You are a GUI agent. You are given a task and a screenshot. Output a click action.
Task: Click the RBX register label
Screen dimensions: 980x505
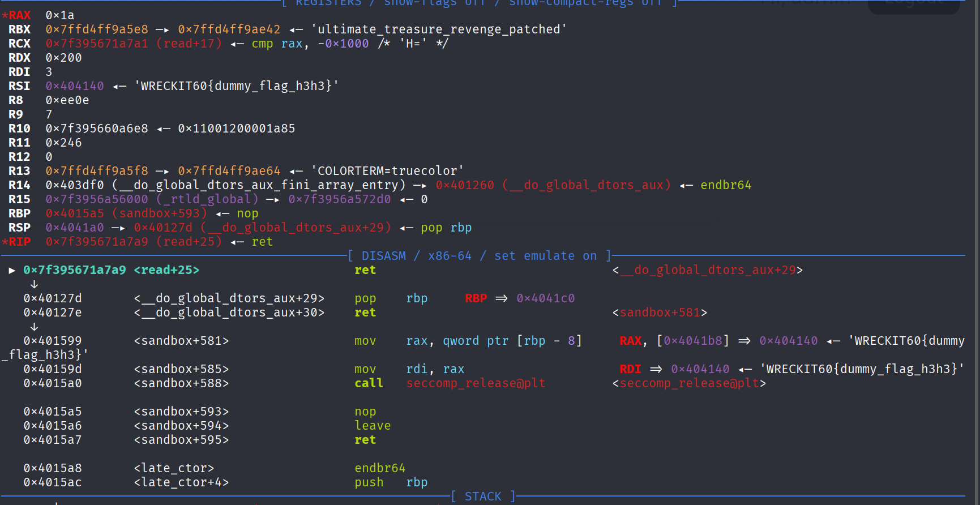(19, 29)
